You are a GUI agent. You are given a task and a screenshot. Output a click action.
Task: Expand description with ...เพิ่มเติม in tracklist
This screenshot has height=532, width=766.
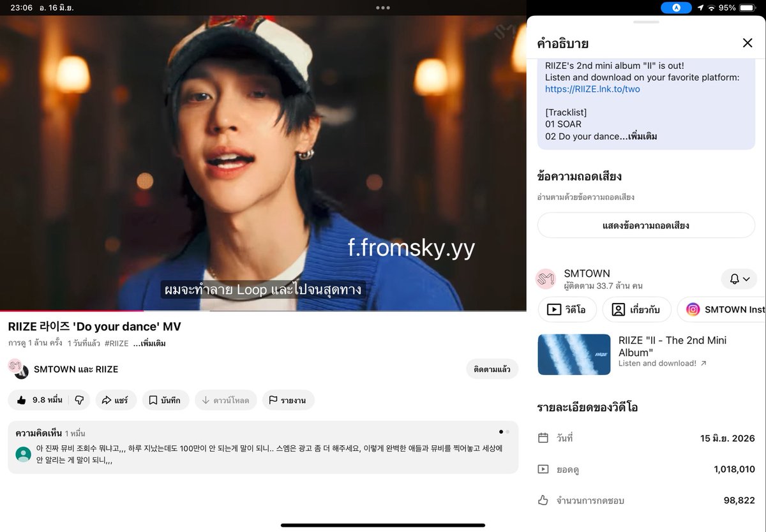(639, 137)
